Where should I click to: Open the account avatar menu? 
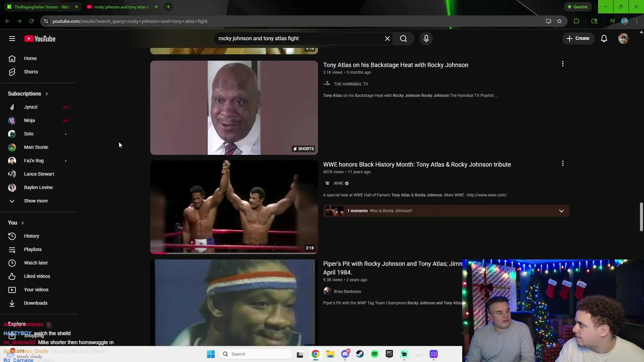pos(623,38)
